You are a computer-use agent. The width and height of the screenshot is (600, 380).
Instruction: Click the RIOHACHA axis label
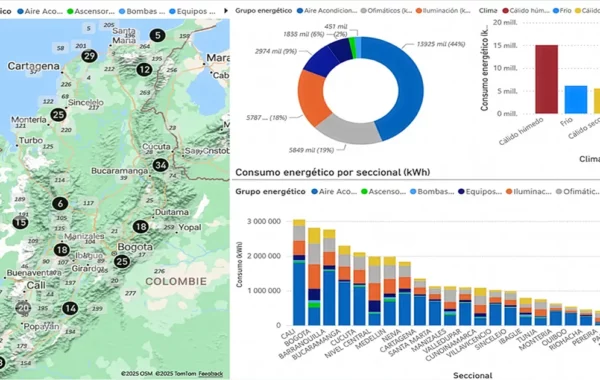[x=565, y=339]
